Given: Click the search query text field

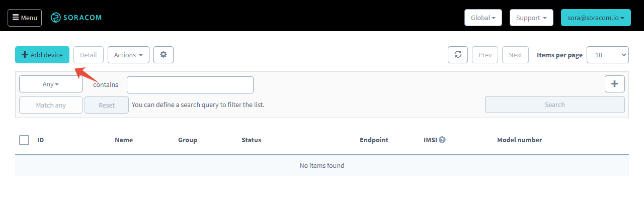Looking at the screenshot, I should coord(190,85).
